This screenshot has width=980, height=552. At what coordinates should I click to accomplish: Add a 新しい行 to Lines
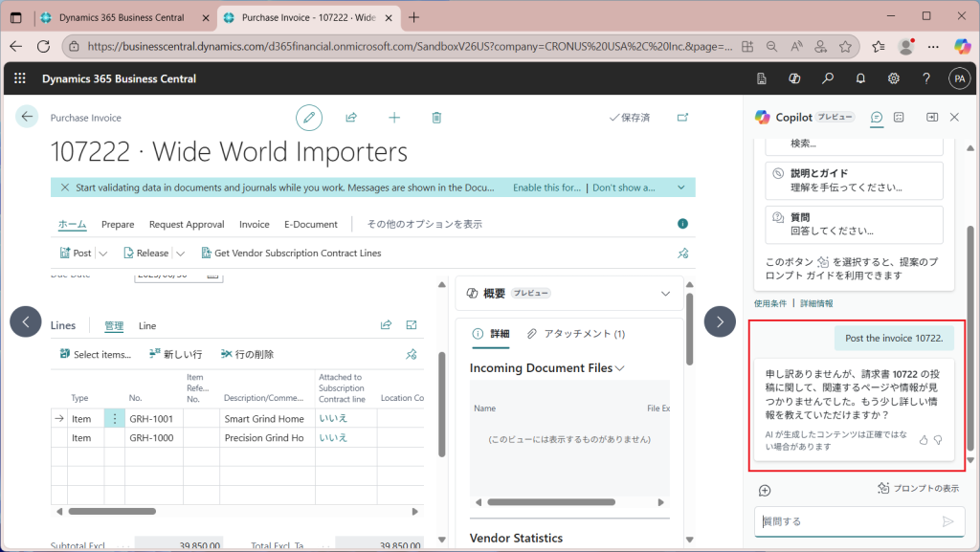pos(176,354)
